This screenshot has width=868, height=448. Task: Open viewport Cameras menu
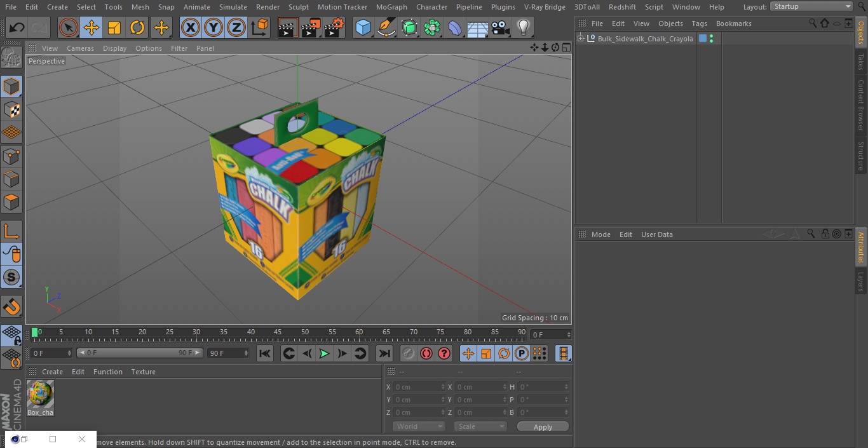80,48
